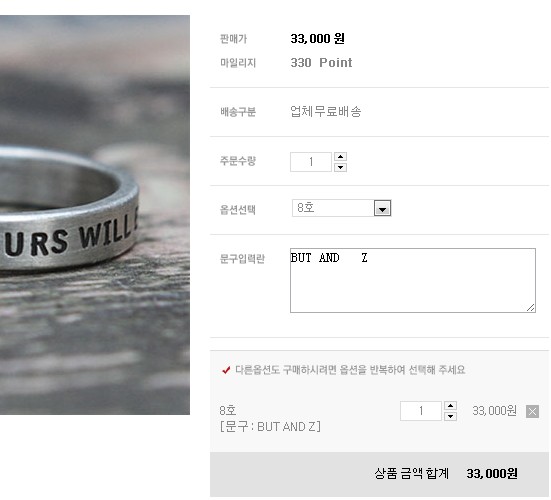Viewport: 551px width, 500px height.
Task: Click the 33,000 원 sale price
Action: click(317, 39)
